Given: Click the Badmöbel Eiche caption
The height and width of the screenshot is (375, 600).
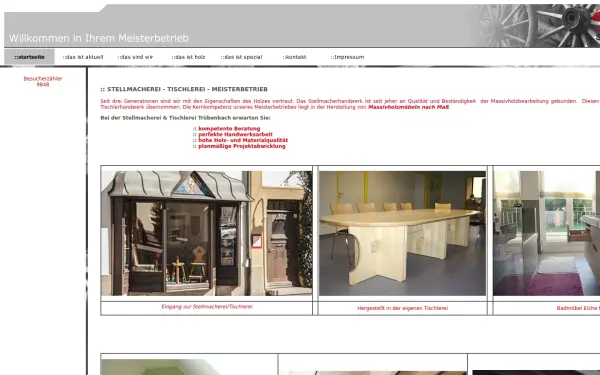Looking at the screenshot, I should pyautogui.click(x=578, y=308).
